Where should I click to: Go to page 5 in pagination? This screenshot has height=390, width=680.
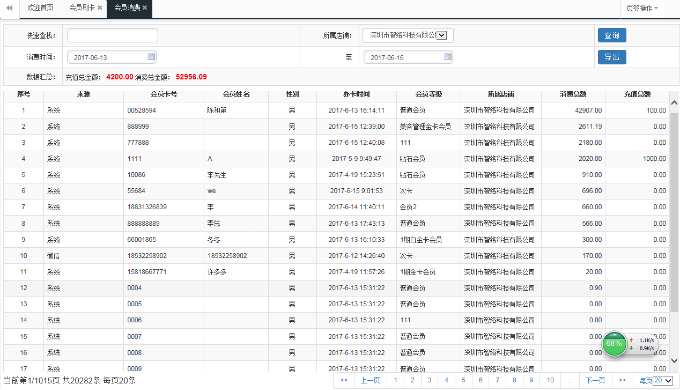point(463,380)
